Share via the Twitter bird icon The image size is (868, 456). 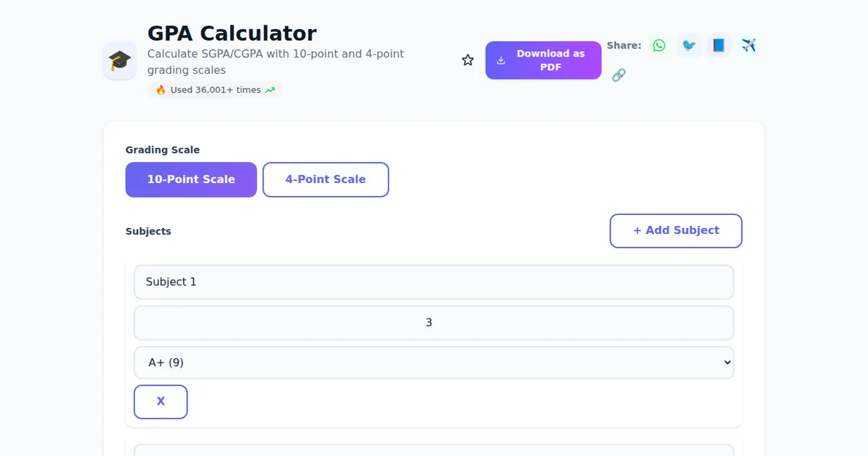click(x=689, y=45)
